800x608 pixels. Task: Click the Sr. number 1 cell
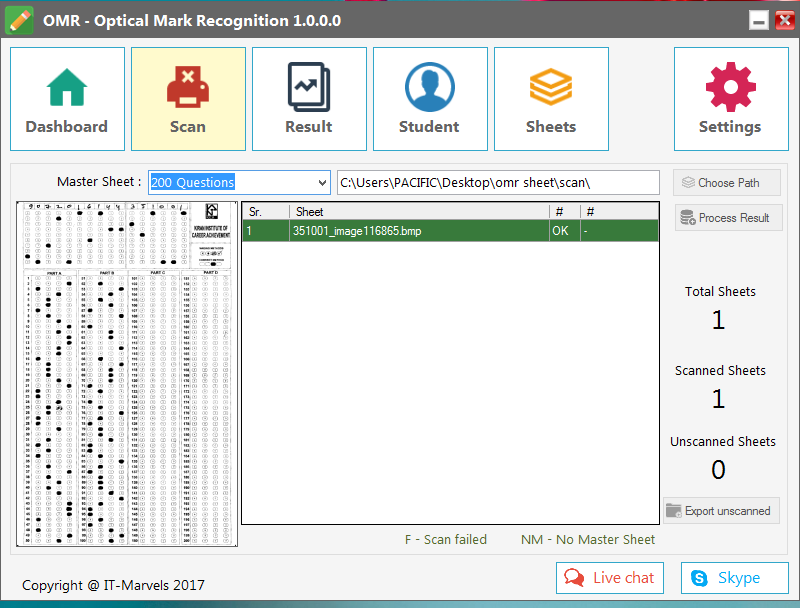coord(266,231)
